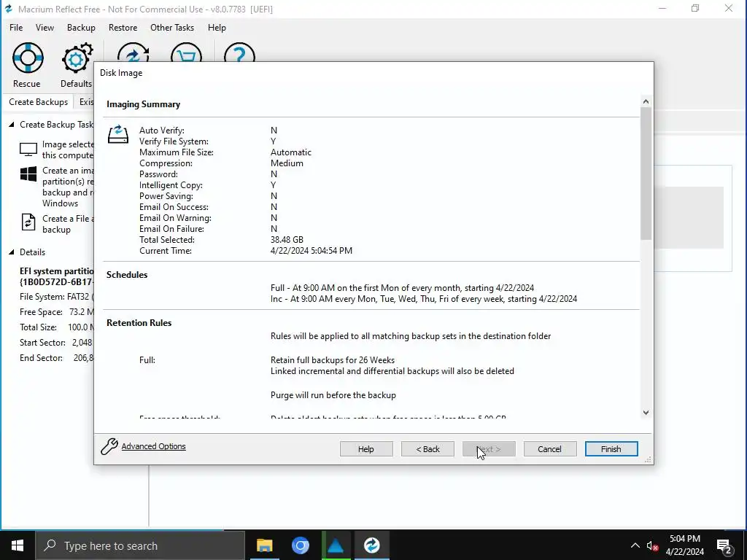Click the Cancel button

(550, 448)
